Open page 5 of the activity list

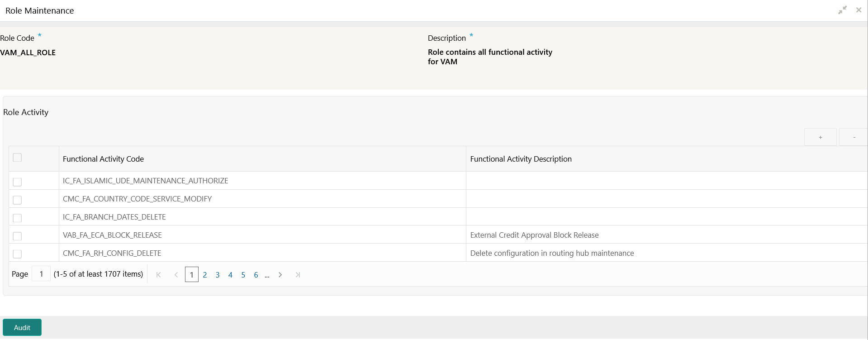tap(243, 275)
